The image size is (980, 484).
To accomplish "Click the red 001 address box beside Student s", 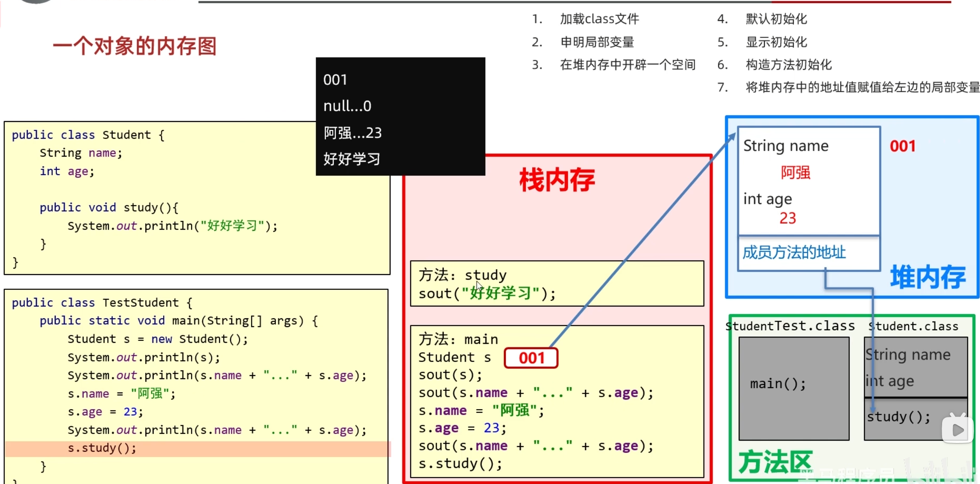I will tap(531, 358).
